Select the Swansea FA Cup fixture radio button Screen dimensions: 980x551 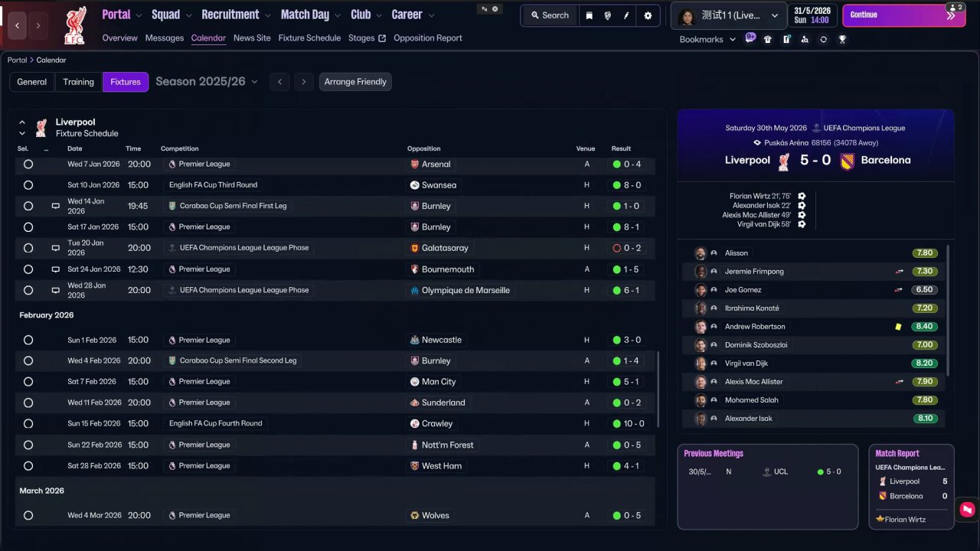pyautogui.click(x=28, y=185)
